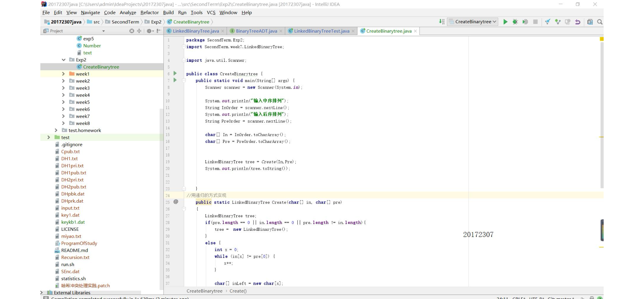The image size is (644, 299).
Task: Close the CreateBinarytree.java tab
Action: (415, 31)
